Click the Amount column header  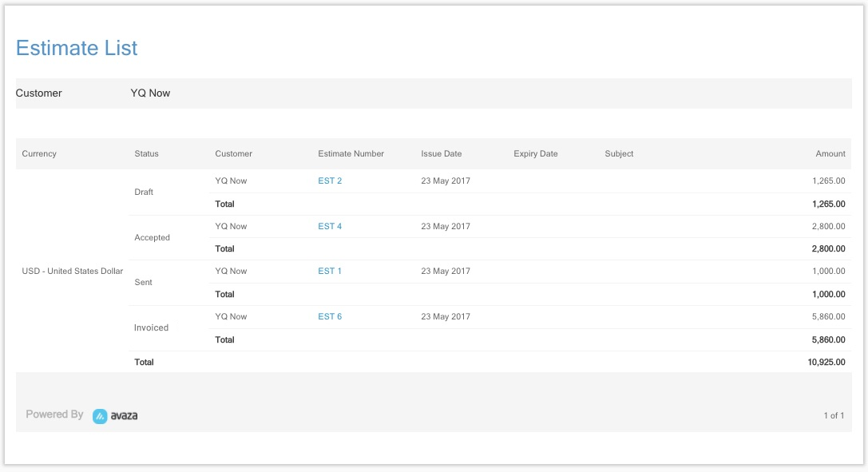pyautogui.click(x=830, y=154)
